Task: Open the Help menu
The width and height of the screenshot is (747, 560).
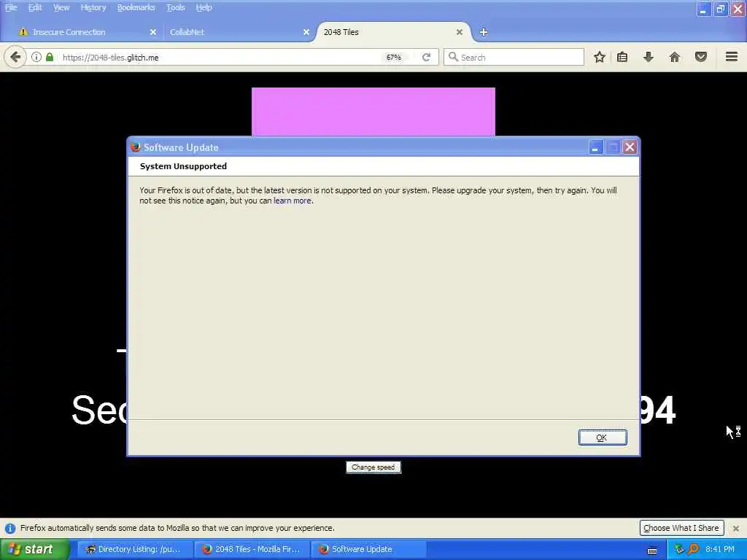Action: pos(204,7)
